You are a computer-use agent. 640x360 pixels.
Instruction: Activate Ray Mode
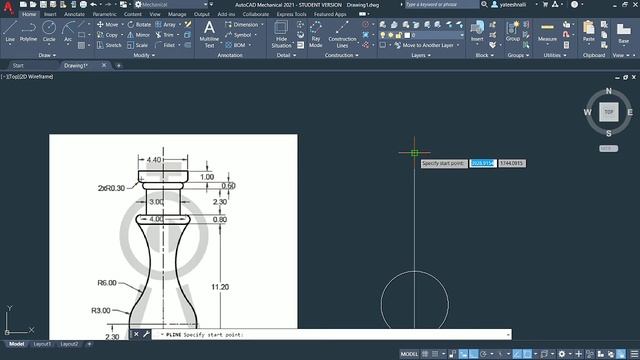point(316,34)
